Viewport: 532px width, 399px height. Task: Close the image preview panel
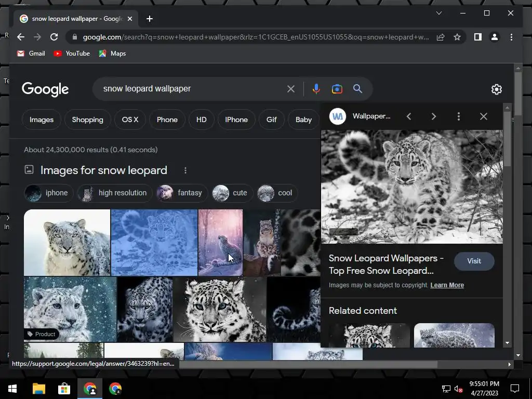(484, 116)
